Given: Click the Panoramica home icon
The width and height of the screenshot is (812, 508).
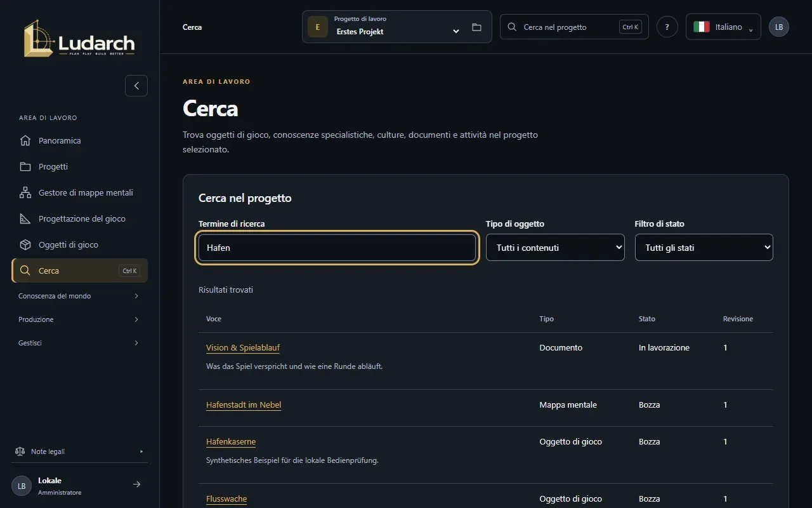Looking at the screenshot, I should 25,140.
